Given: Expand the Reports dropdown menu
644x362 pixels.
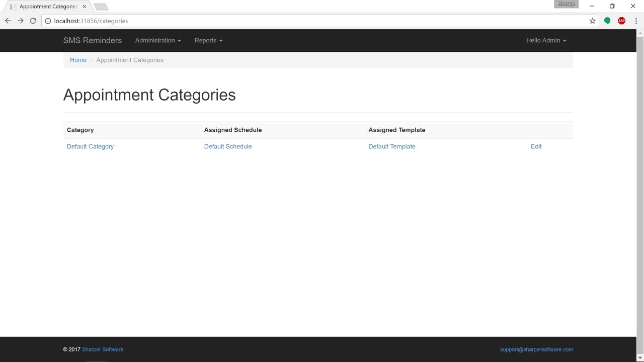Looking at the screenshot, I should 208,40.
